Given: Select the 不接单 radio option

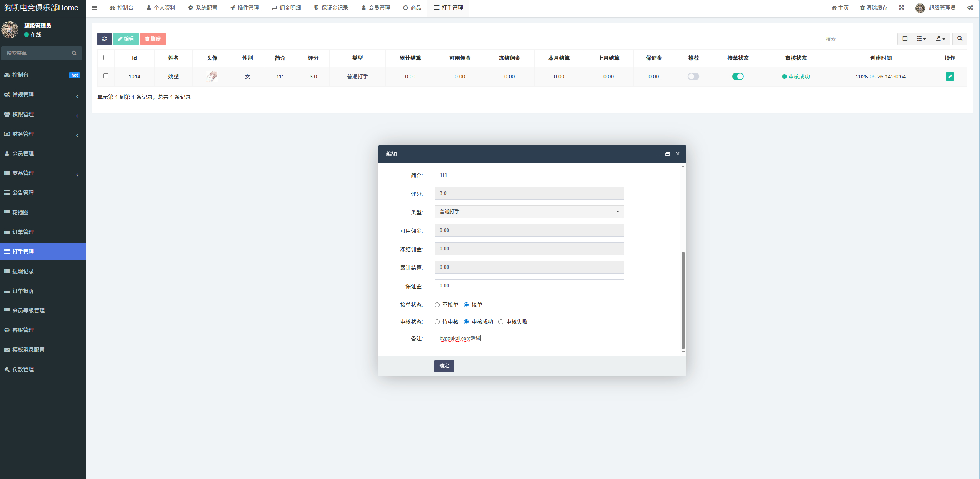Looking at the screenshot, I should pos(437,305).
